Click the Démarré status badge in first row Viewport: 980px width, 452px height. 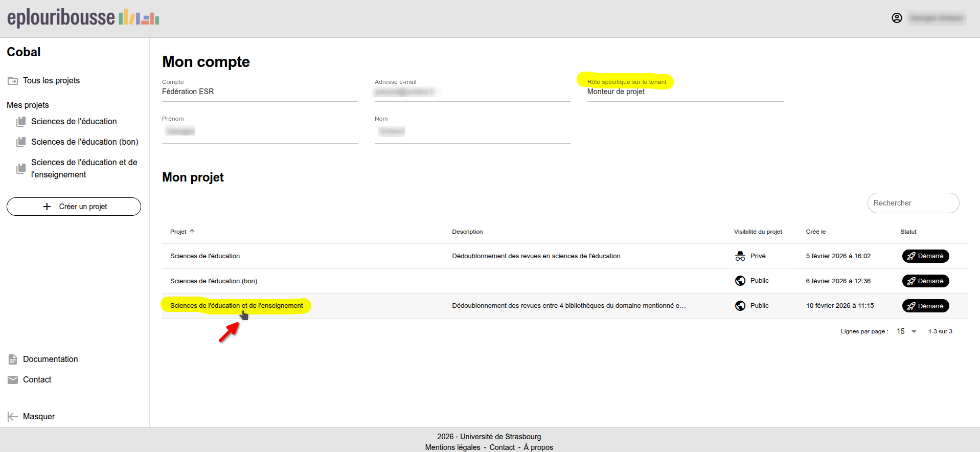coord(925,256)
